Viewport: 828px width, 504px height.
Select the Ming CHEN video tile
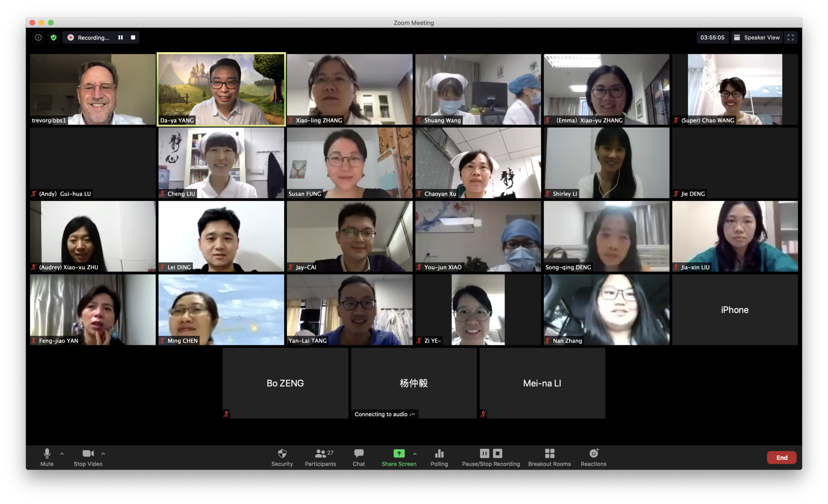click(x=221, y=310)
